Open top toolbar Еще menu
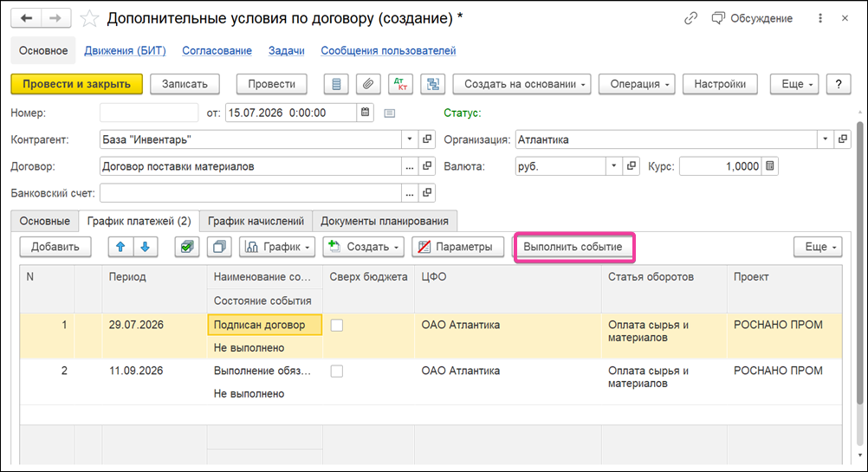 [794, 84]
